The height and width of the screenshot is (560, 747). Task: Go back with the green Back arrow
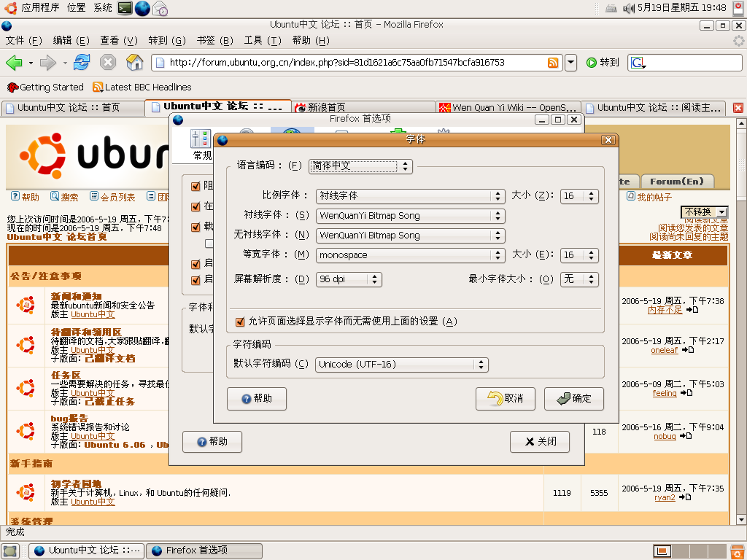[x=14, y=63]
